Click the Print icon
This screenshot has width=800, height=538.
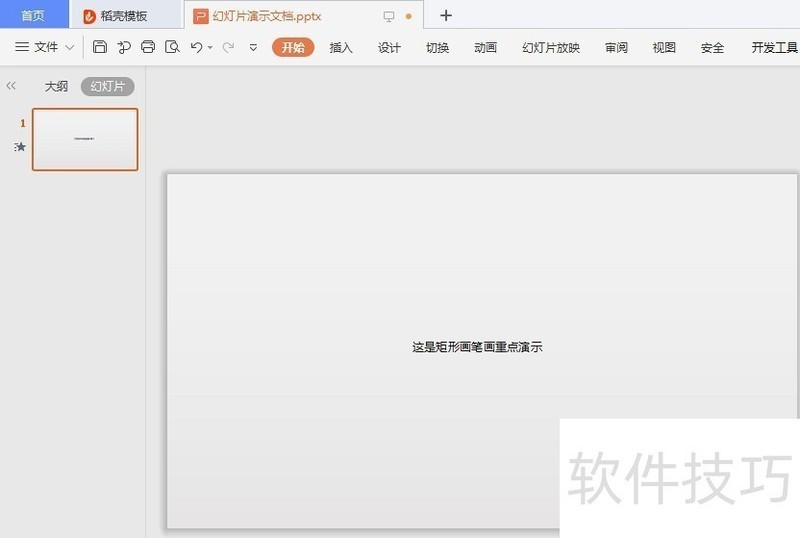[148, 47]
